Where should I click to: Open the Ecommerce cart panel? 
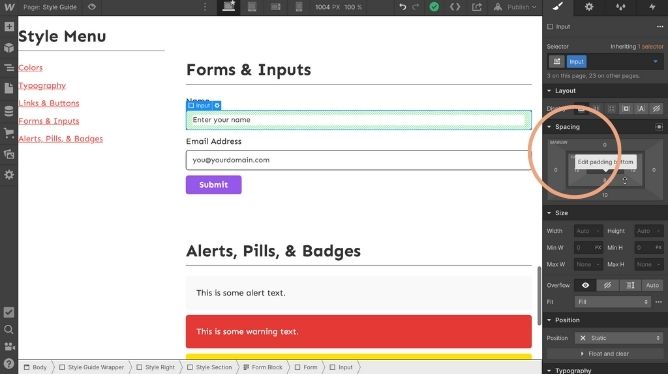[x=9, y=133]
